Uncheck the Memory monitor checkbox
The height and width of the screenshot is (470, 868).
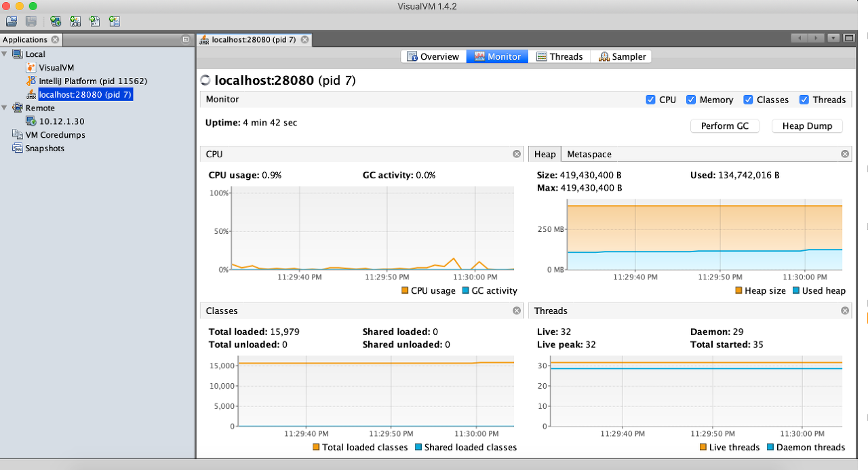point(691,100)
